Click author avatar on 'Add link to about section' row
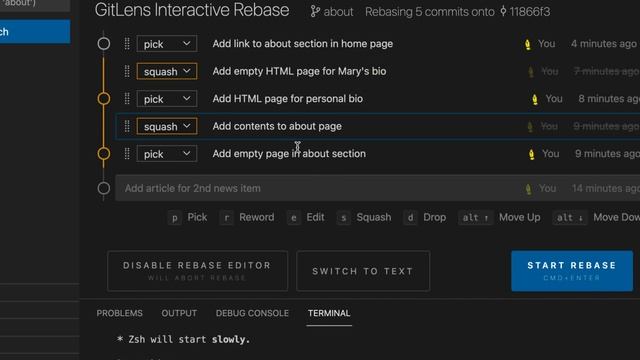Viewport: 640px width, 360px height. pyautogui.click(x=527, y=44)
